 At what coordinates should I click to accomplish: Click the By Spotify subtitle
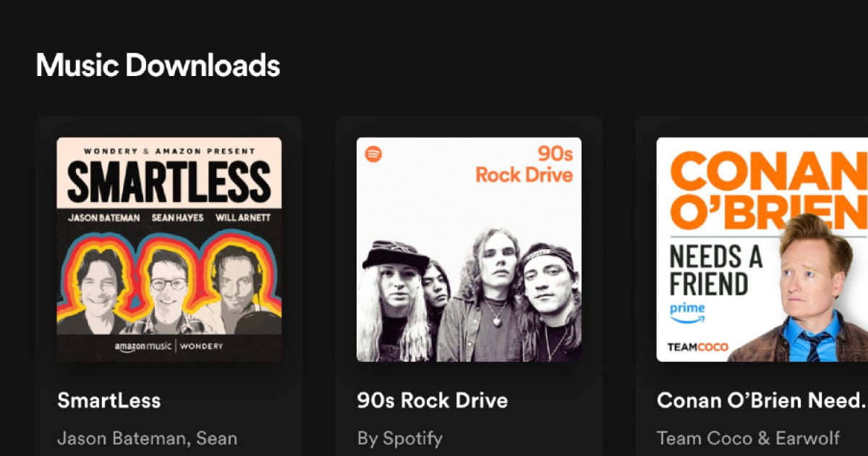point(400,438)
